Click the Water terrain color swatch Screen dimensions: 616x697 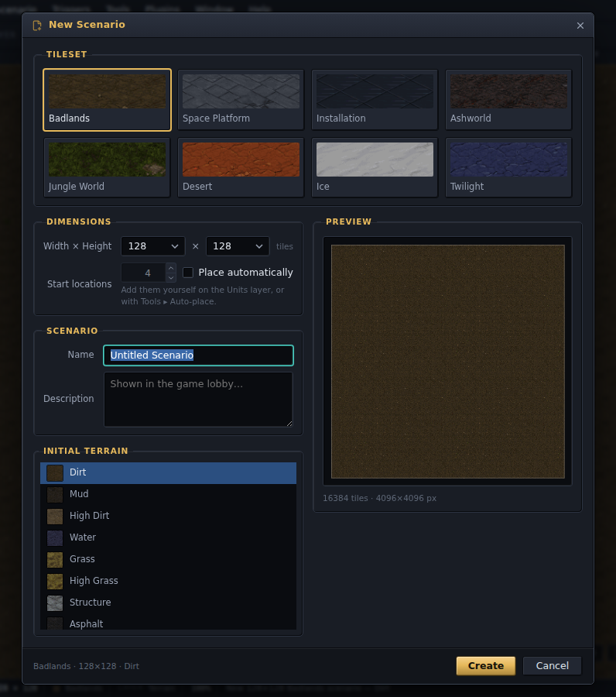click(55, 538)
